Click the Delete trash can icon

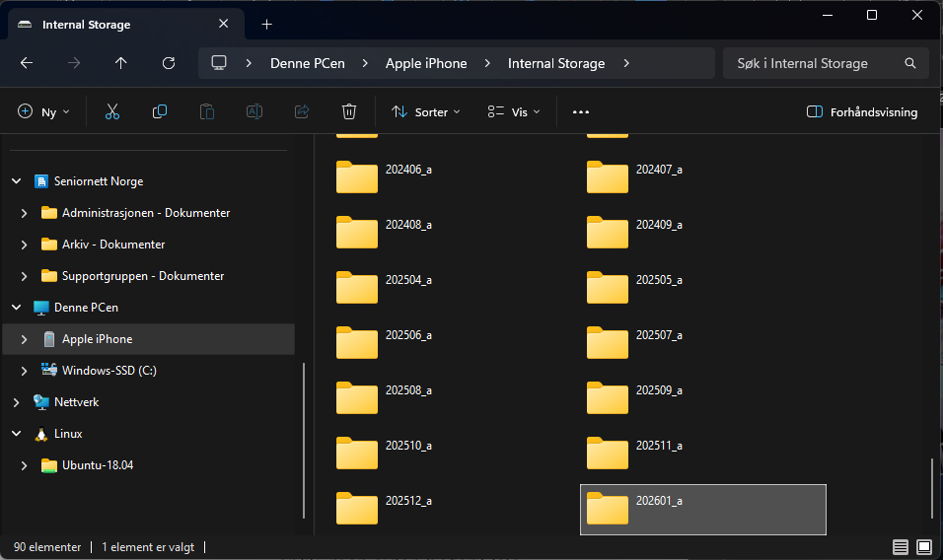(349, 112)
